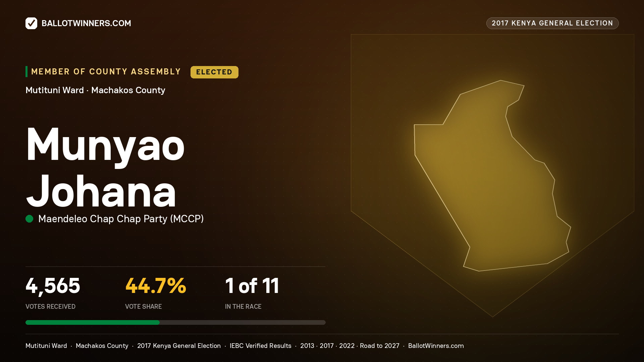Click 2017 Kenya General Election footer text
This screenshot has height=362, width=644.
(x=179, y=346)
